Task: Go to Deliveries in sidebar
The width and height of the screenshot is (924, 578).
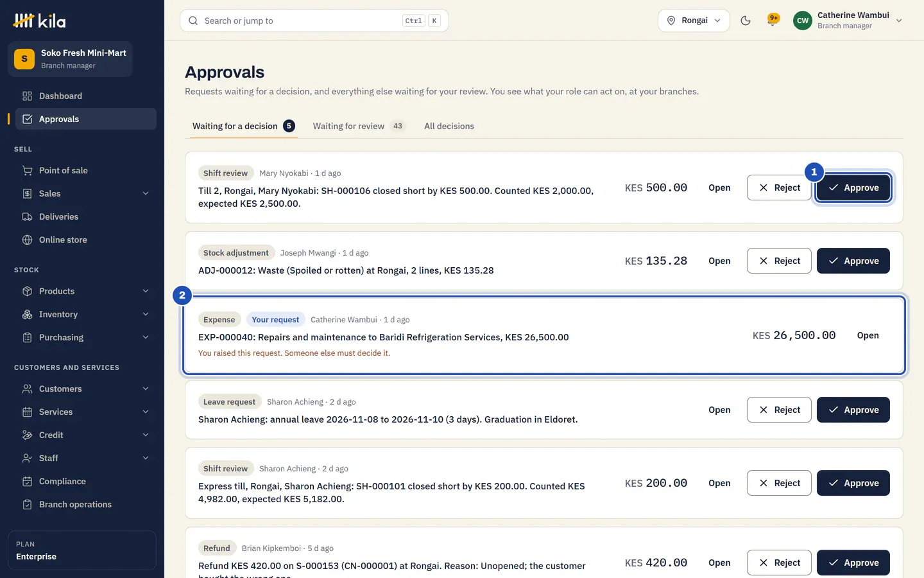Action: coord(86,216)
